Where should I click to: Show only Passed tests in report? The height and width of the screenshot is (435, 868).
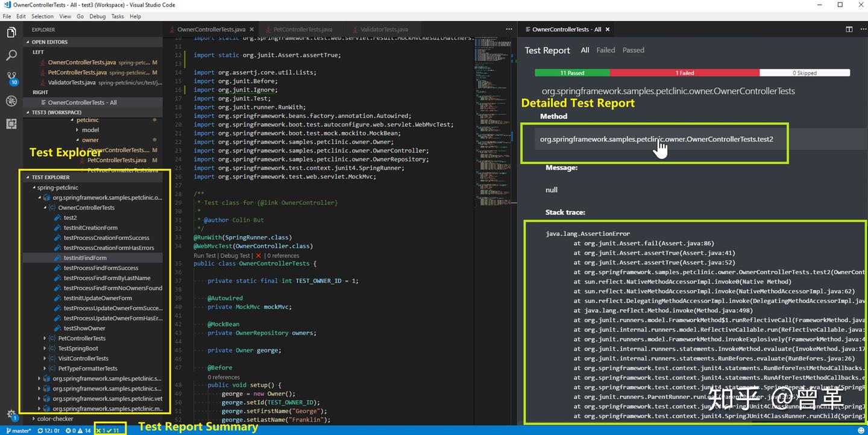point(633,50)
